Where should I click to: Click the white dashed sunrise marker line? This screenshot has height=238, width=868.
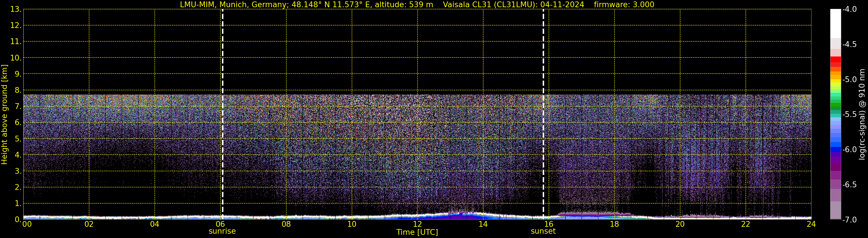(x=222, y=114)
